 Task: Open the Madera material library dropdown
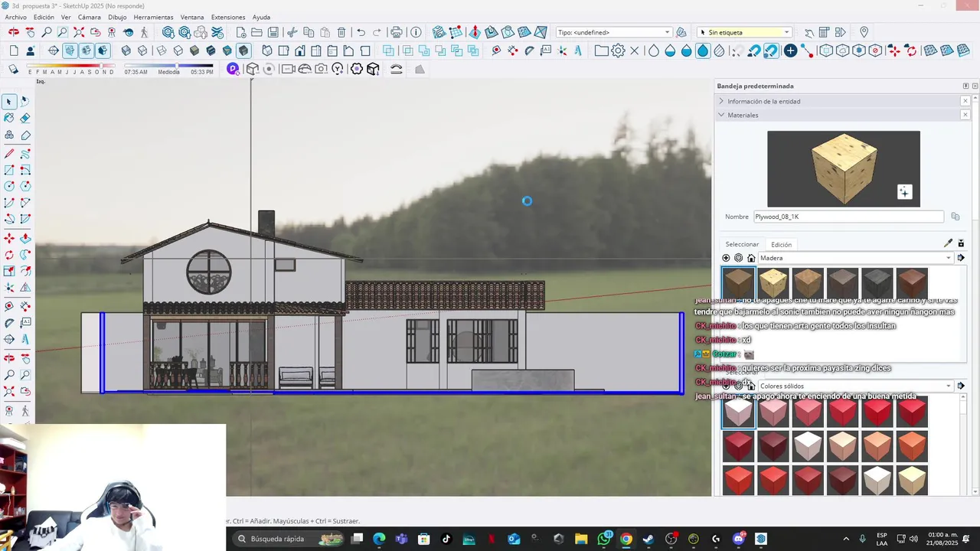pyautogui.click(x=855, y=258)
